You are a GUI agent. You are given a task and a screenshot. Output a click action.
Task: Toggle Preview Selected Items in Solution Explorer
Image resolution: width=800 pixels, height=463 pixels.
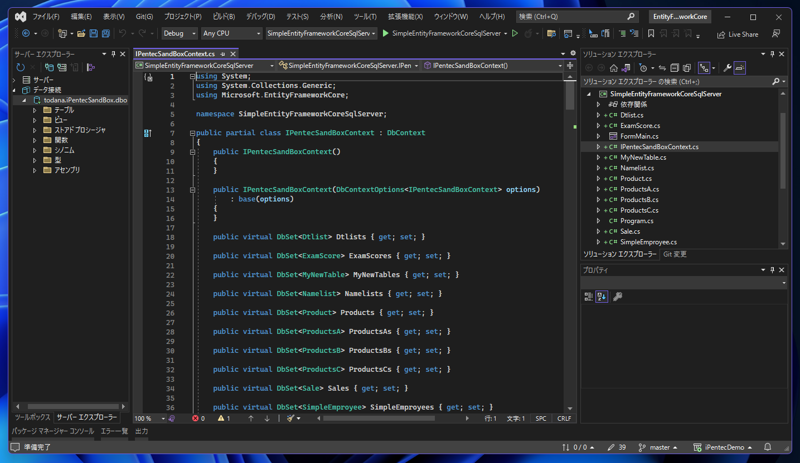point(740,67)
